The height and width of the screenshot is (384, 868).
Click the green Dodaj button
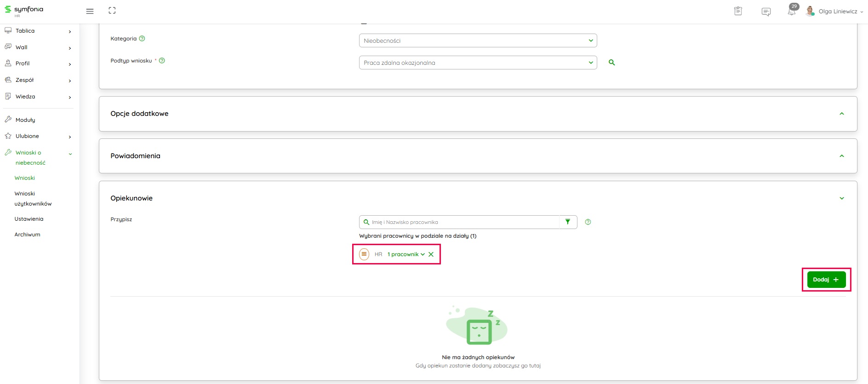tap(826, 280)
